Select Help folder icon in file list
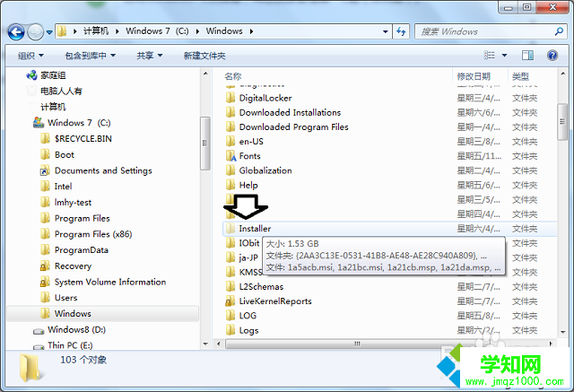Image resolution: width=574 pixels, height=392 pixels. 230,185
